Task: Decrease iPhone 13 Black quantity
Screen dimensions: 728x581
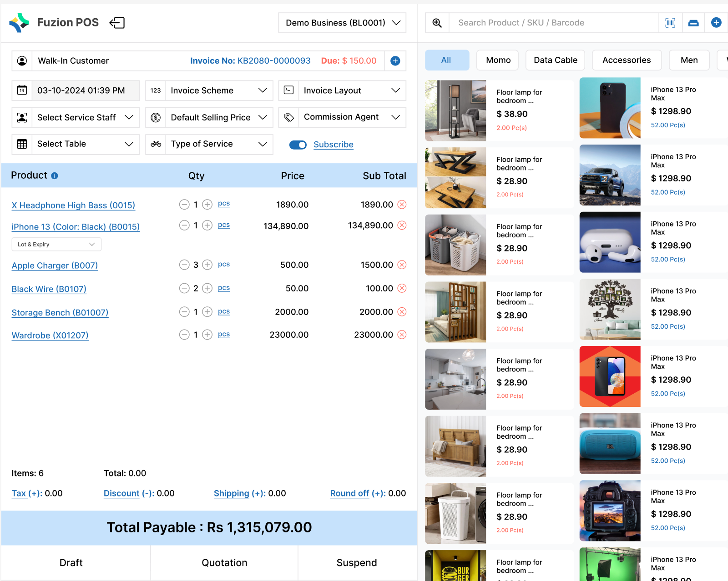Action: pyautogui.click(x=184, y=225)
